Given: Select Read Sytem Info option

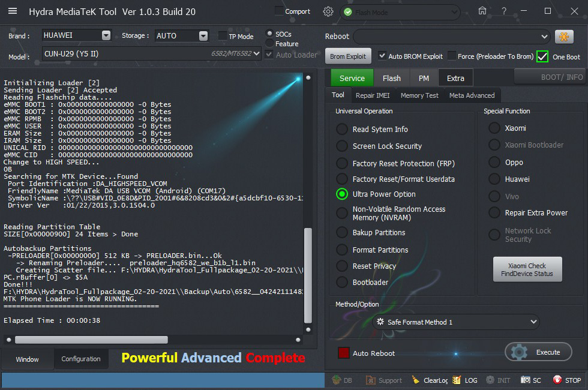Looking at the screenshot, I should point(341,129).
